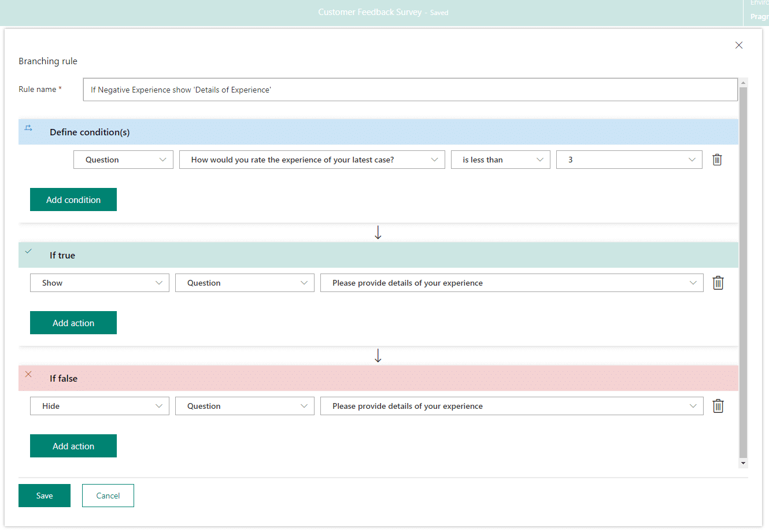This screenshot has height=532, width=769.
Task: Save the branching rule
Action: click(x=45, y=496)
